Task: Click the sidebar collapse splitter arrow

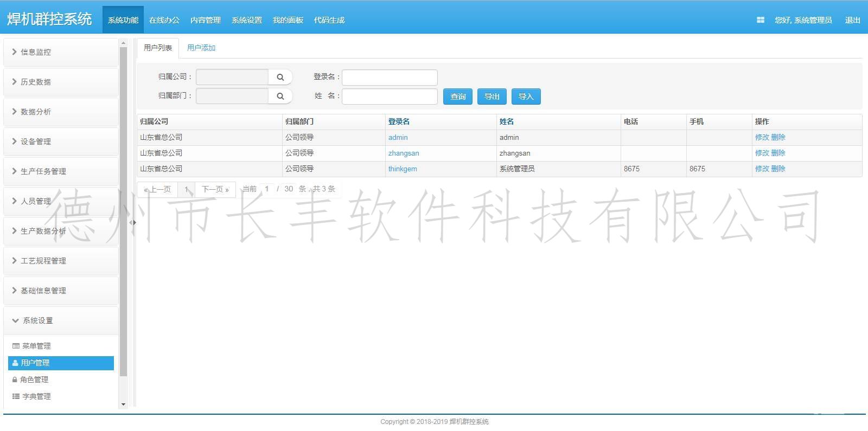Action: [132, 222]
